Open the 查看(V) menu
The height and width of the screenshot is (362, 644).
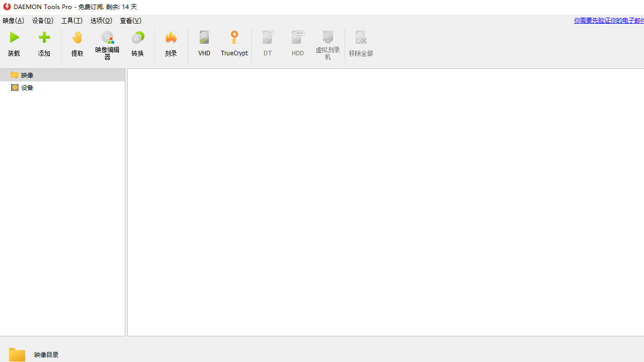[130, 21]
